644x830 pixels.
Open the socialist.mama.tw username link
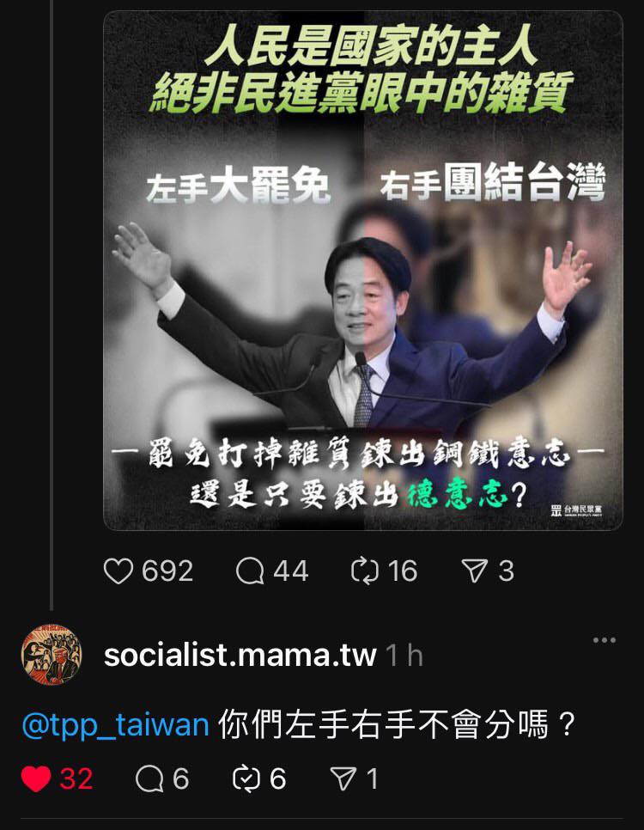[240, 656]
